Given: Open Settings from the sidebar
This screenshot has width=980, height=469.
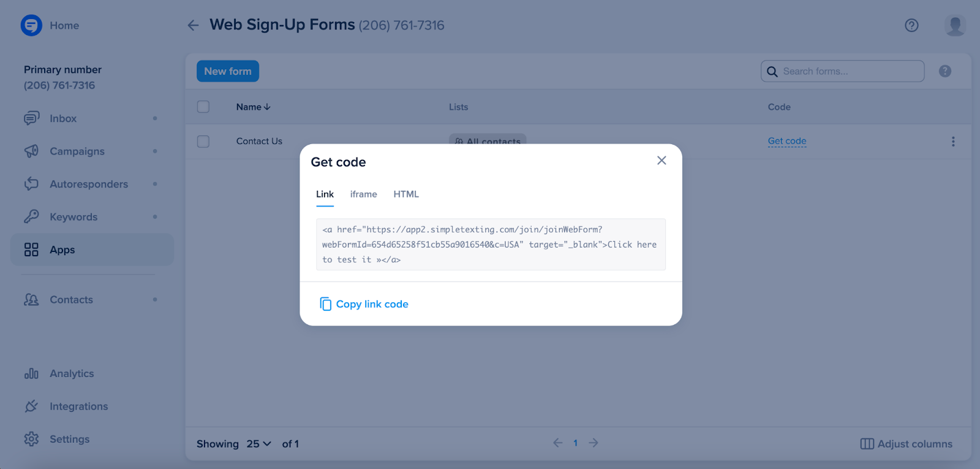Looking at the screenshot, I should [x=69, y=439].
